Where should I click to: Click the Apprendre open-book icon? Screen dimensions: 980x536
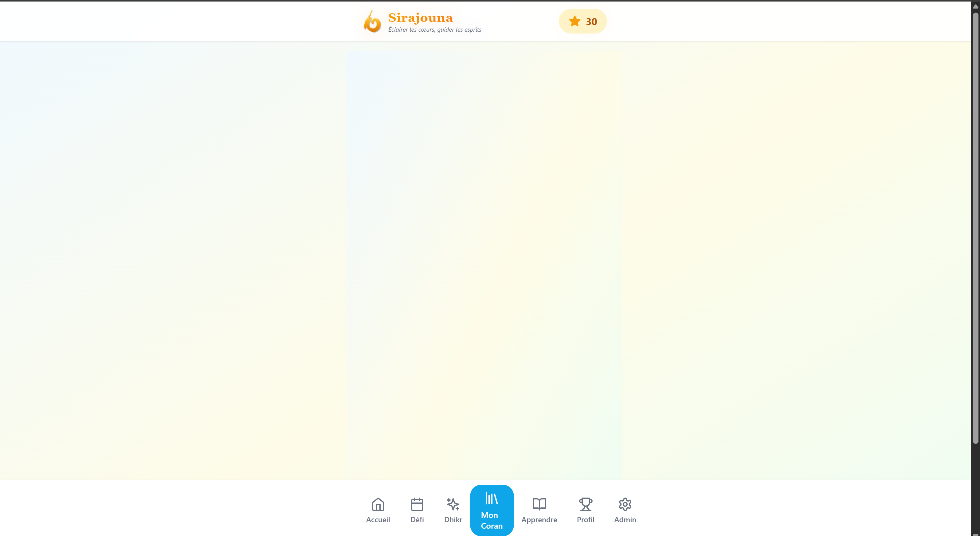tap(539, 504)
